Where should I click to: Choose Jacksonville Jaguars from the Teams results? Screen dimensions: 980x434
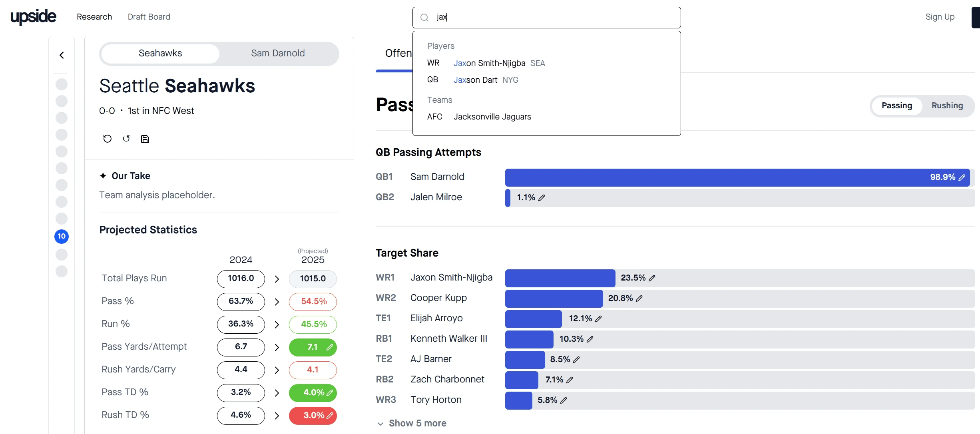[x=492, y=117]
